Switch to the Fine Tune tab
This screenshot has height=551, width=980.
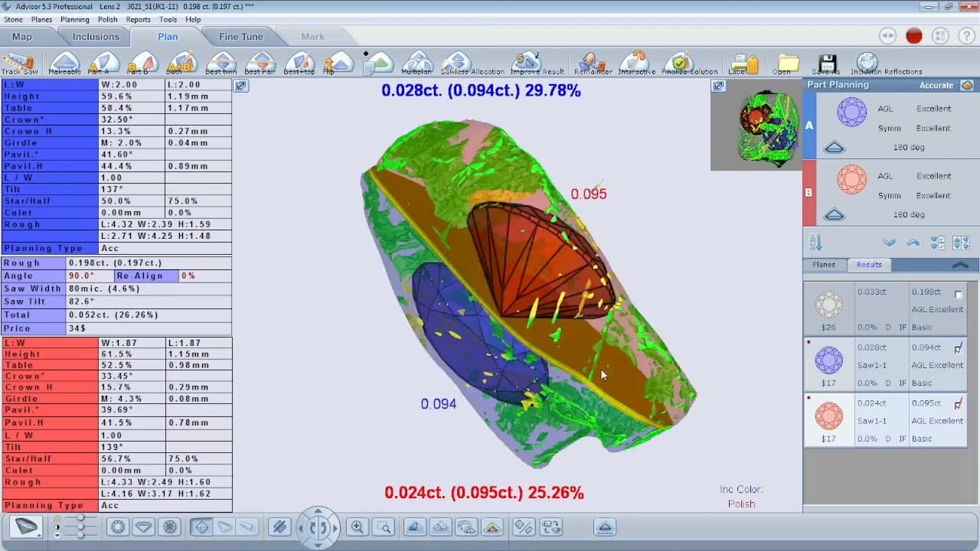[x=240, y=37]
